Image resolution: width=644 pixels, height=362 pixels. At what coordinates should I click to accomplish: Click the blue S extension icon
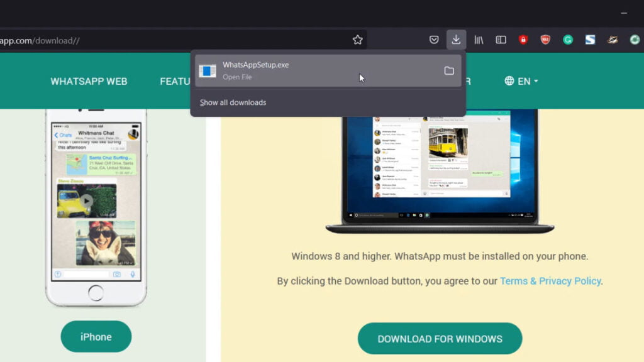(590, 40)
